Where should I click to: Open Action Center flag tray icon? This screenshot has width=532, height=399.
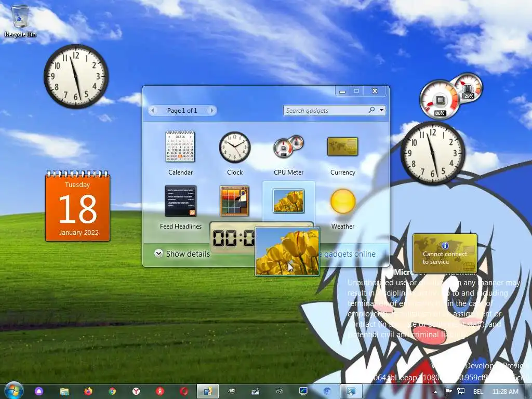[448, 391]
